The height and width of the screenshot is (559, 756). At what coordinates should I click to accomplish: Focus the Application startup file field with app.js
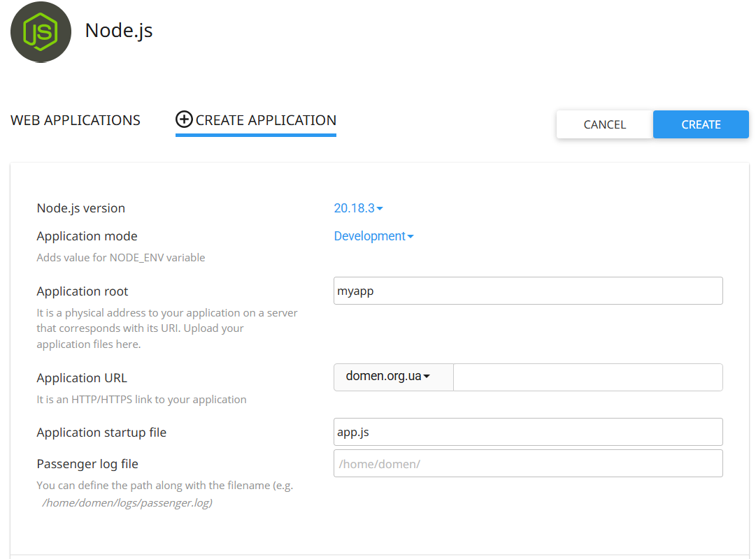528,432
